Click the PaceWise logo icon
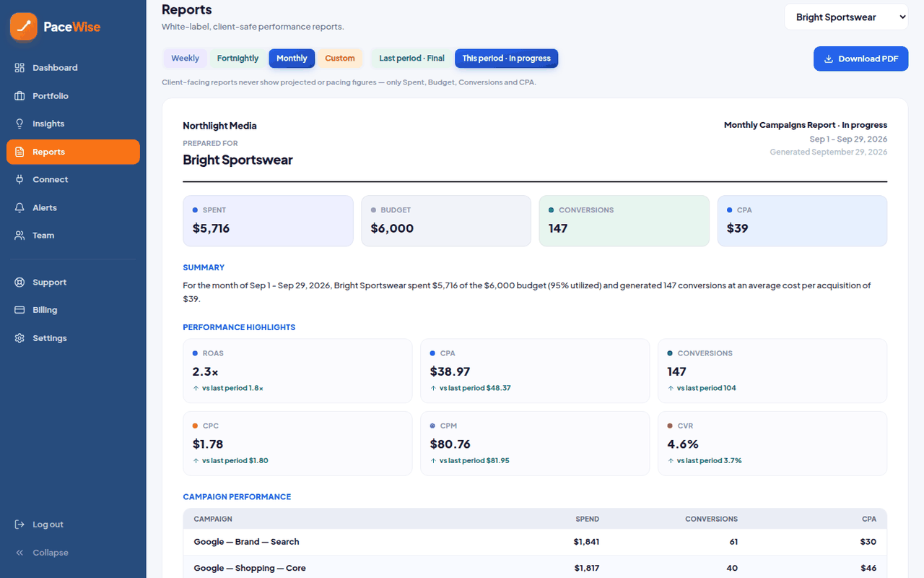This screenshot has height=578, width=924. (x=24, y=27)
